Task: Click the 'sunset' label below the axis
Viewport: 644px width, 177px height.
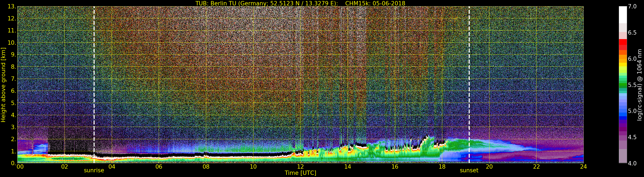Action: point(469,171)
